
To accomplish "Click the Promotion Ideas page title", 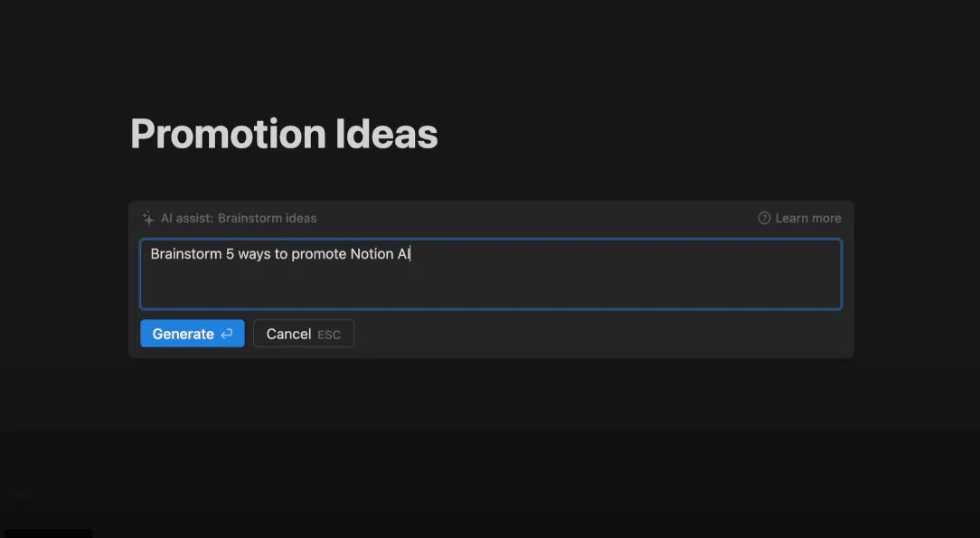I will [284, 134].
